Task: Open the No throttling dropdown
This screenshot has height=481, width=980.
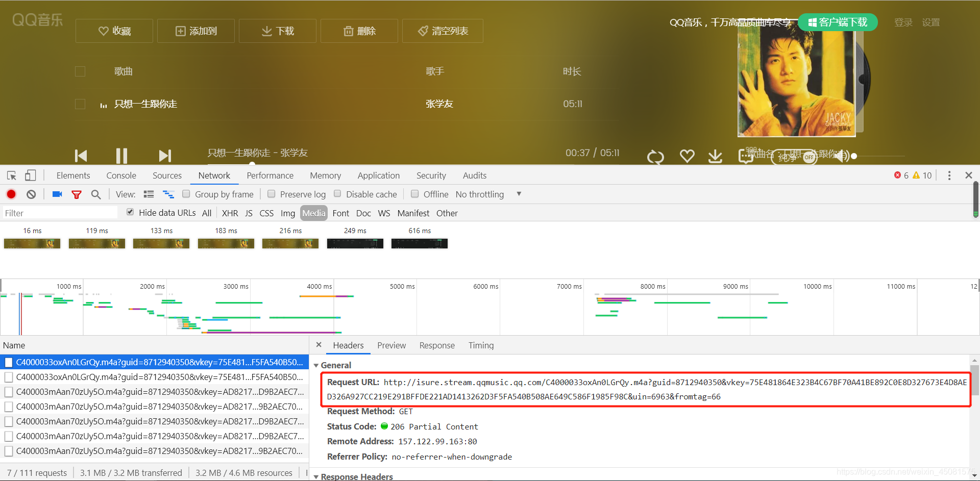Action: click(x=488, y=194)
